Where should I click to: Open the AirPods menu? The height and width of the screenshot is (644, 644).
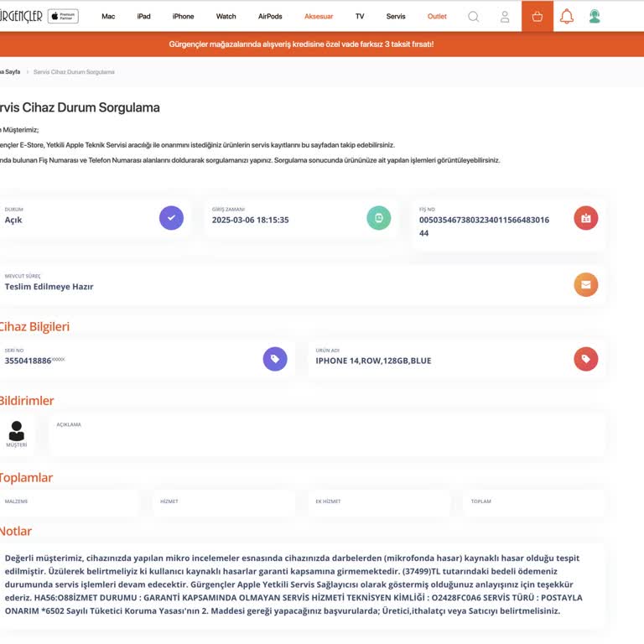point(270,17)
